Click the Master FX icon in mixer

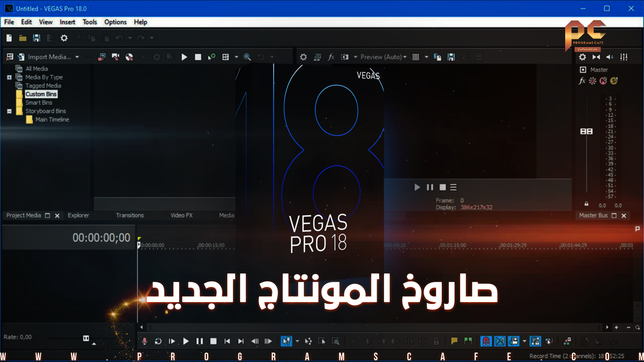pyautogui.click(x=582, y=81)
